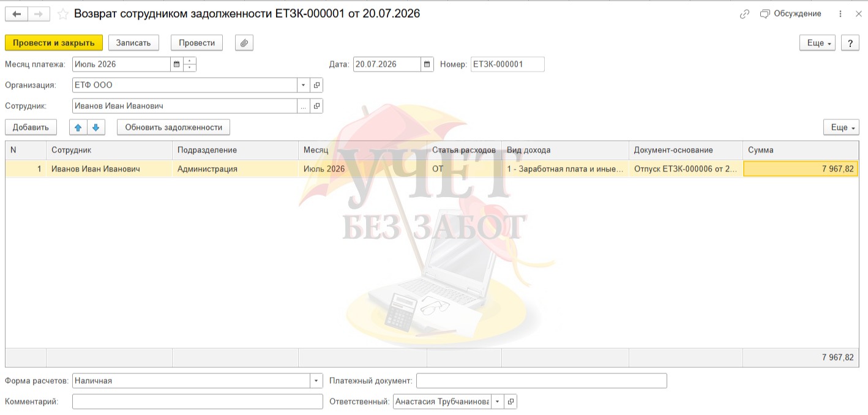
Task: Open calendar for Месяц платежа field
Action: (x=176, y=64)
